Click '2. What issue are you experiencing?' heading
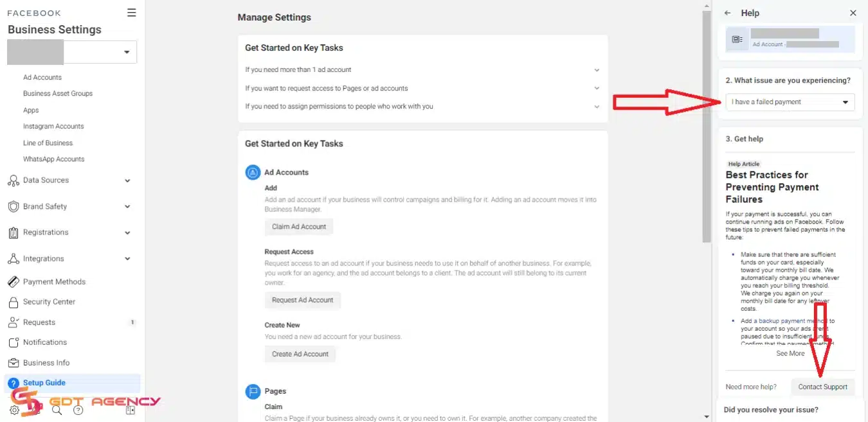The height and width of the screenshot is (422, 868). (788, 81)
